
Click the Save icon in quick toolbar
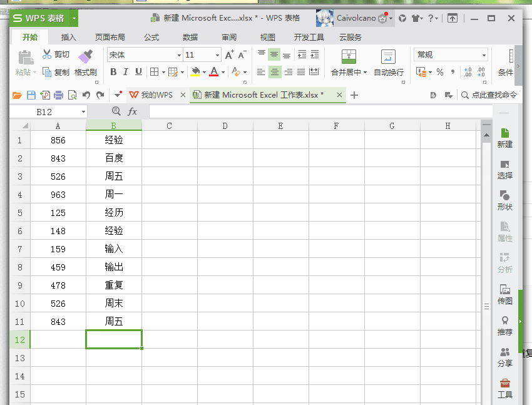[31, 95]
